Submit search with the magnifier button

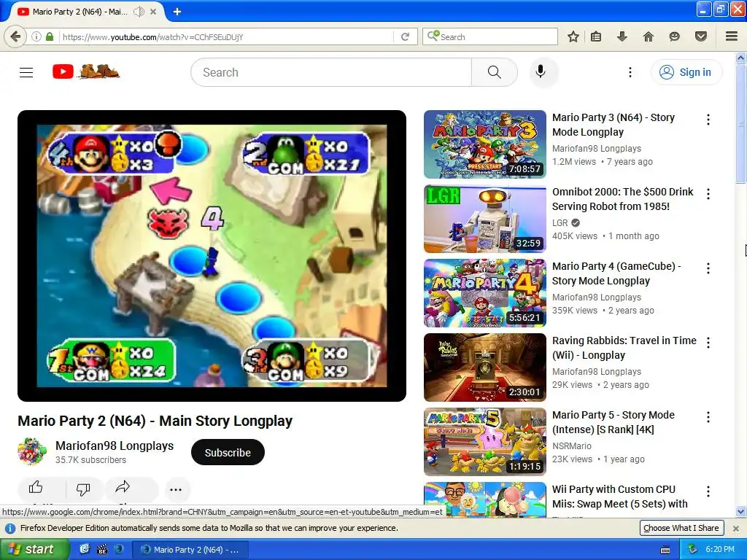click(x=495, y=72)
